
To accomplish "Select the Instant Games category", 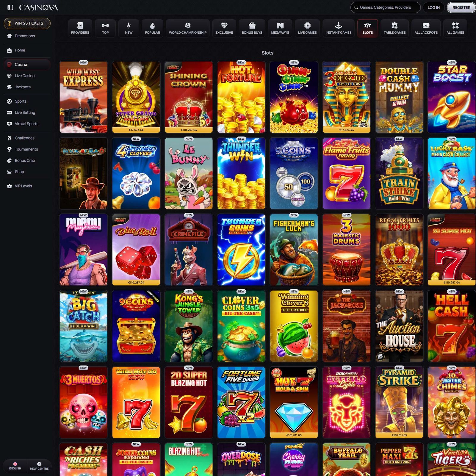I will coord(339,28).
